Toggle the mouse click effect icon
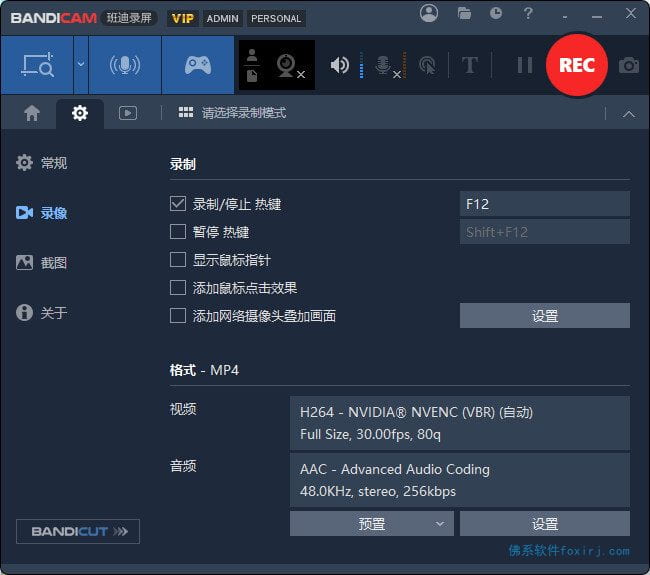Viewport: 650px width, 575px height. (428, 66)
